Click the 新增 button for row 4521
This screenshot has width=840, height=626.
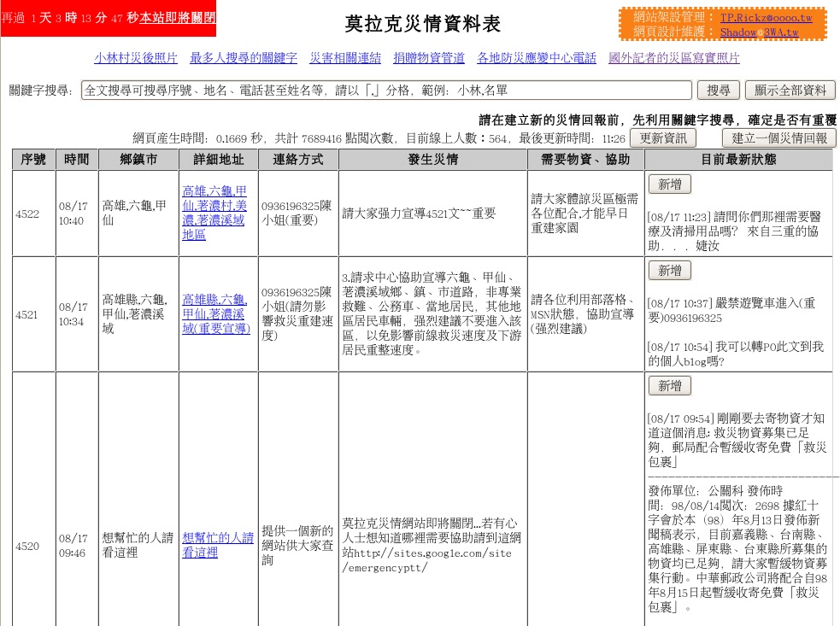pos(670,271)
